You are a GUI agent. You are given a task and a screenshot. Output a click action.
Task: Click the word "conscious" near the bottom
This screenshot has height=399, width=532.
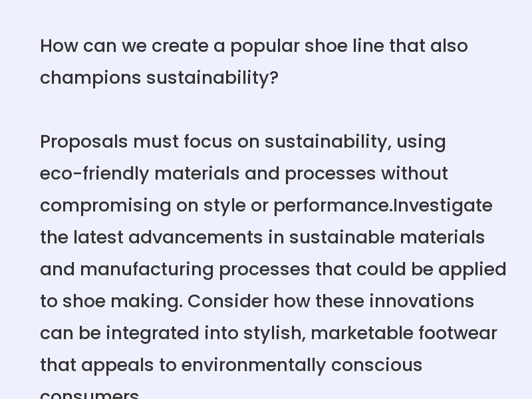click(x=376, y=365)
